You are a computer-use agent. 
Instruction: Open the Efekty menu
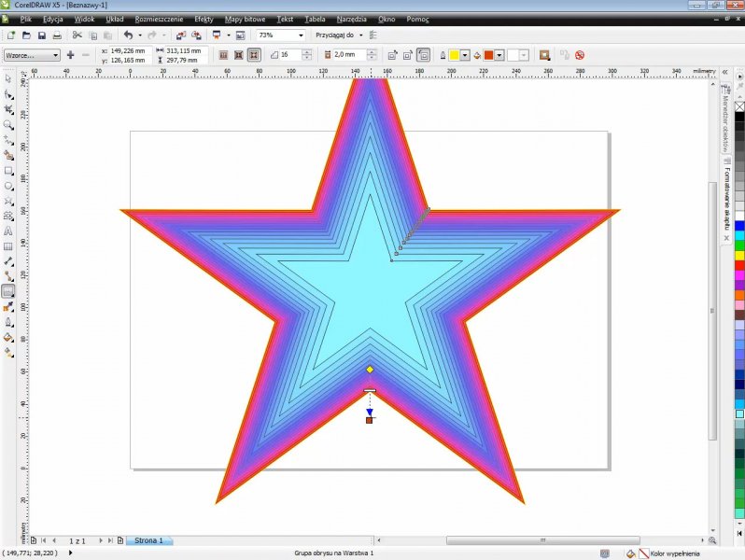[x=204, y=19]
